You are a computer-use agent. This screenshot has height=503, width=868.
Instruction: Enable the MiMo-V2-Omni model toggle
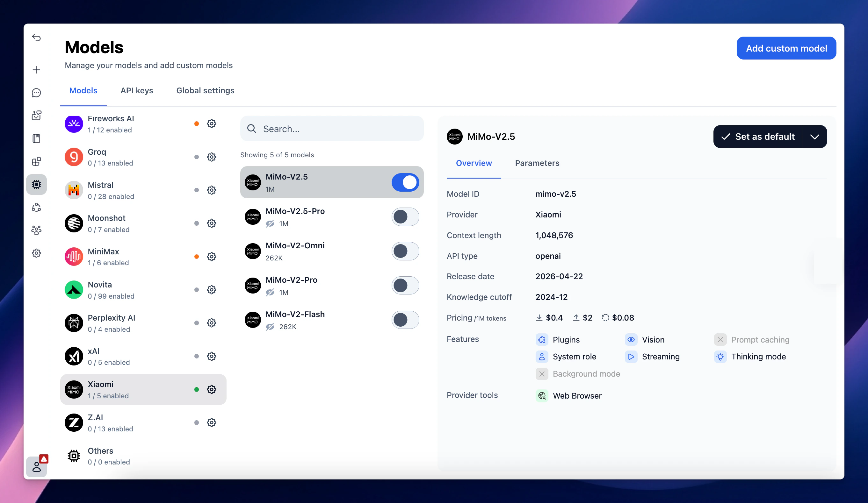click(x=405, y=251)
